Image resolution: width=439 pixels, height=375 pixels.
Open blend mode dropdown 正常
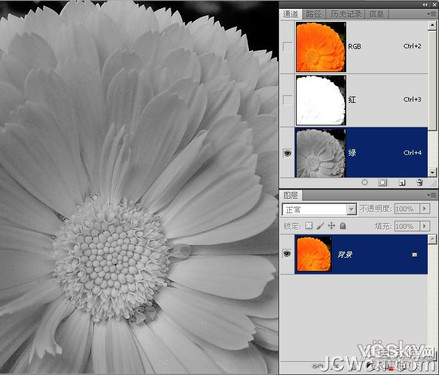pos(319,209)
